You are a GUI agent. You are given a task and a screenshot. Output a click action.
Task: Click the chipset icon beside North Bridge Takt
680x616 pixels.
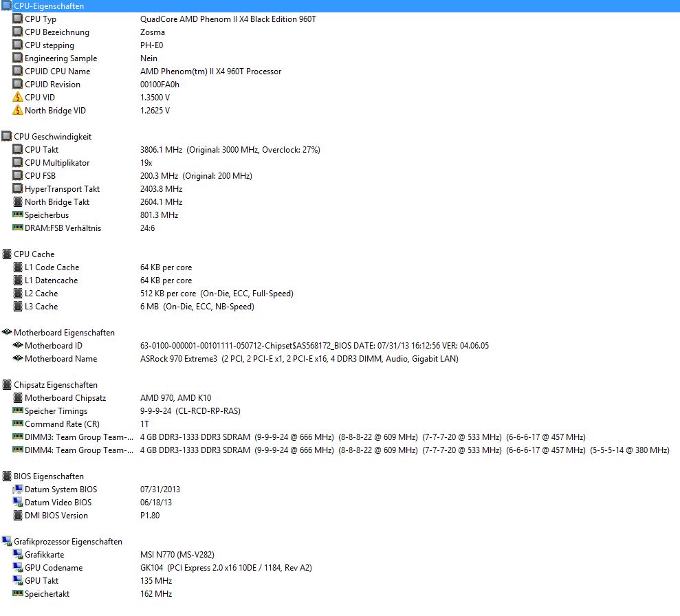coord(17,201)
